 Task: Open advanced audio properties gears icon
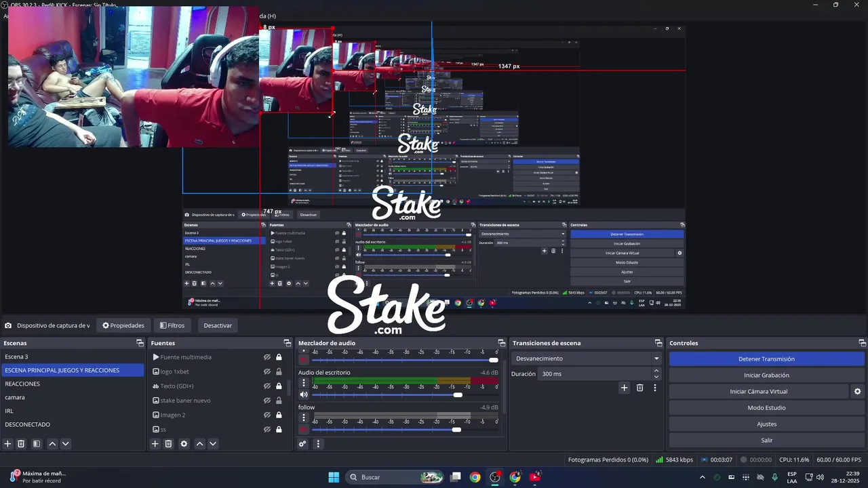click(303, 444)
